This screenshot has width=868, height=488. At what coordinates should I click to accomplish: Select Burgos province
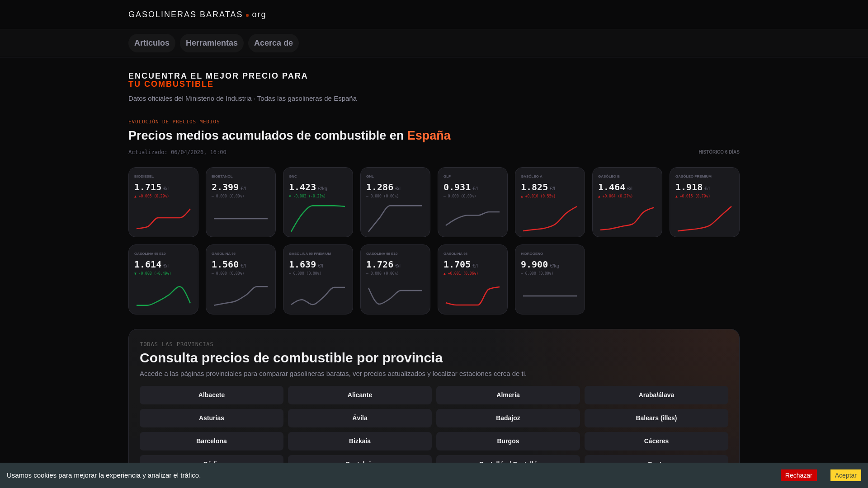point(508,441)
